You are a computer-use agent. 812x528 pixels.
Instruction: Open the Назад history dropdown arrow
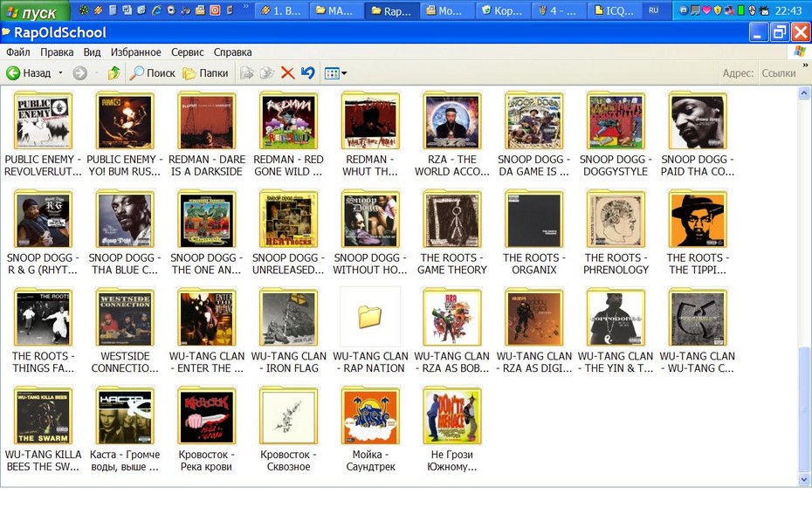(x=60, y=73)
